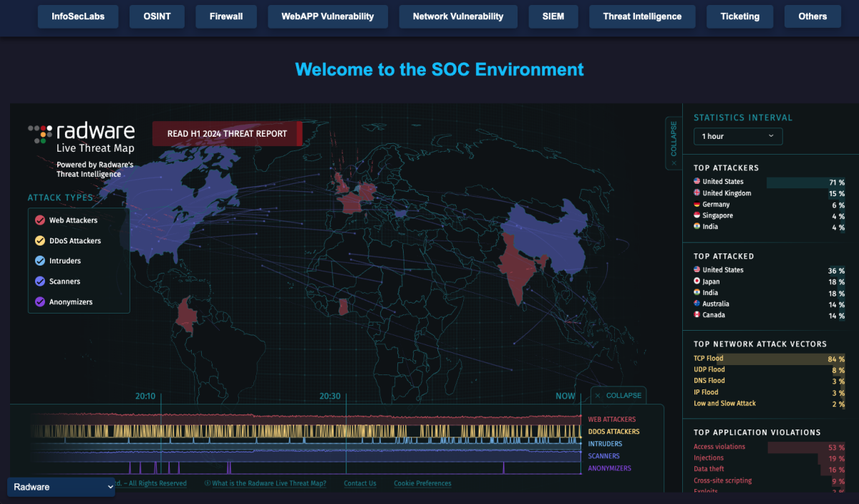
Task: Open the Contact Us link
Action: [359, 483]
